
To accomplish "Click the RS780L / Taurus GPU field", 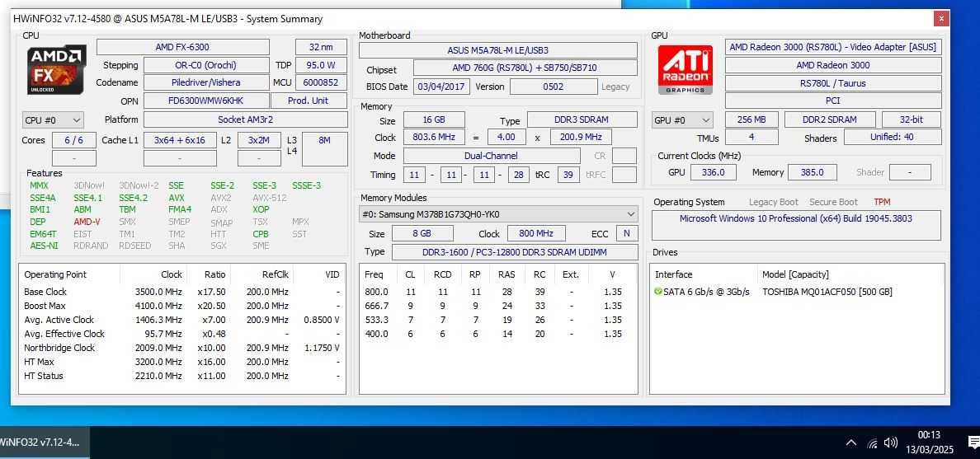I will point(833,82).
